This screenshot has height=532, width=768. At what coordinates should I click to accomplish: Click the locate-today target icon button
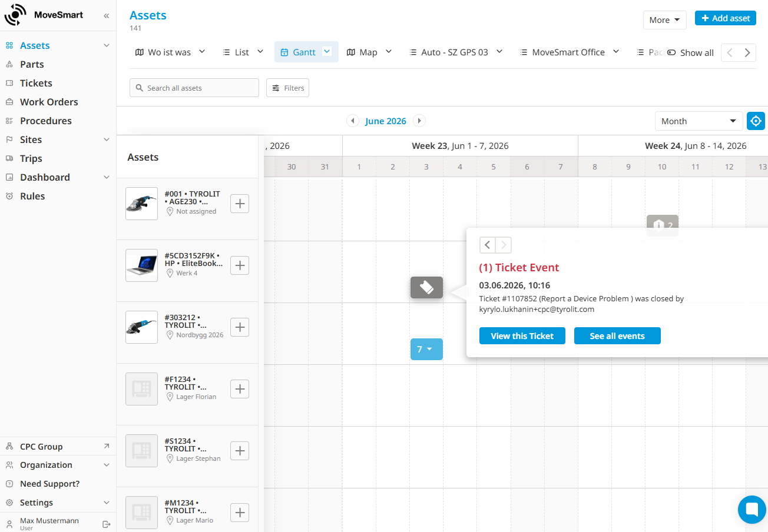pyautogui.click(x=756, y=121)
